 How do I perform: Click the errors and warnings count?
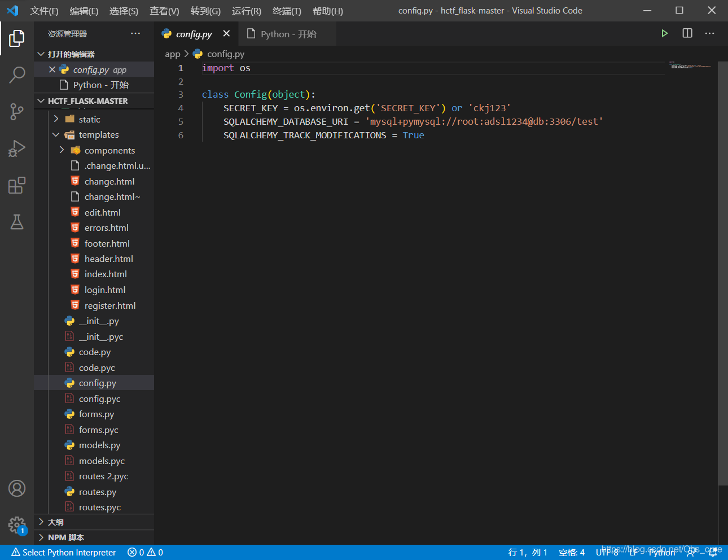click(145, 552)
